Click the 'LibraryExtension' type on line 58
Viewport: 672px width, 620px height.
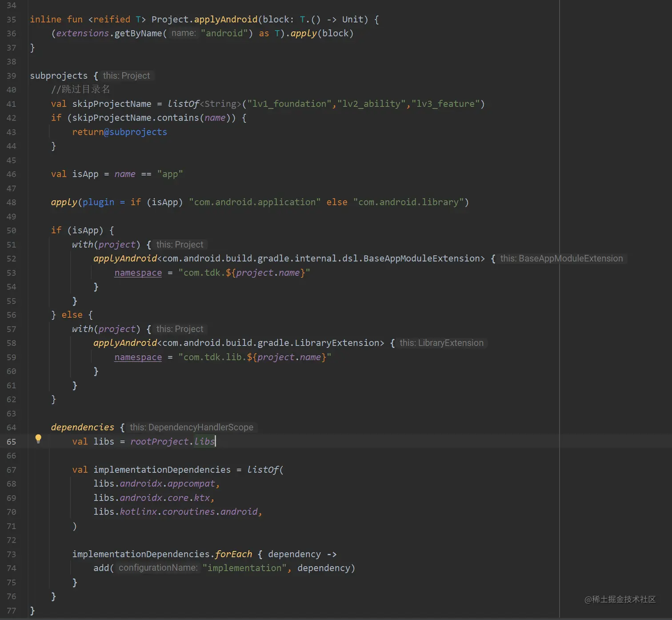click(337, 343)
